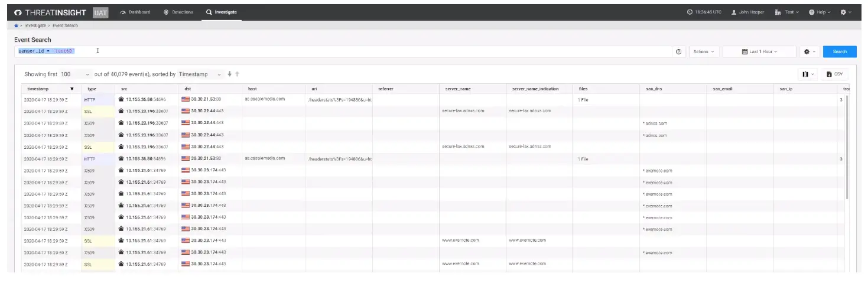Click the ThreatInsight logo
The image size is (868, 286).
(x=50, y=12)
